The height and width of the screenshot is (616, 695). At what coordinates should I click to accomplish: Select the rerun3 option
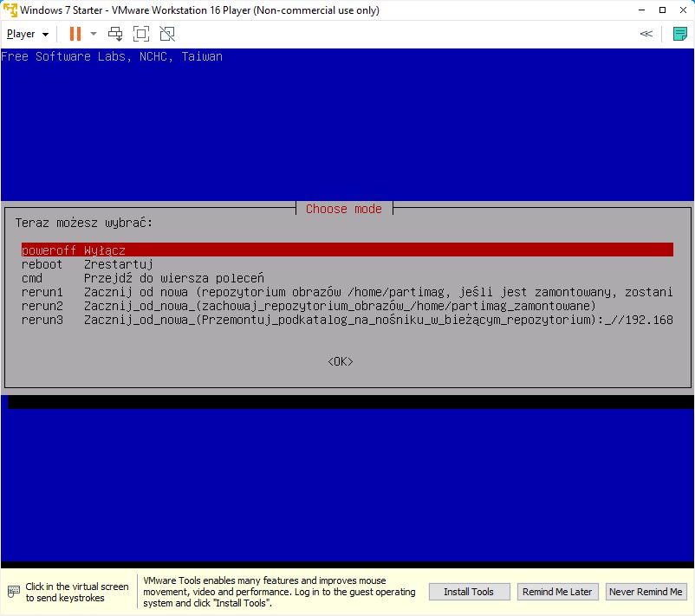(347, 320)
